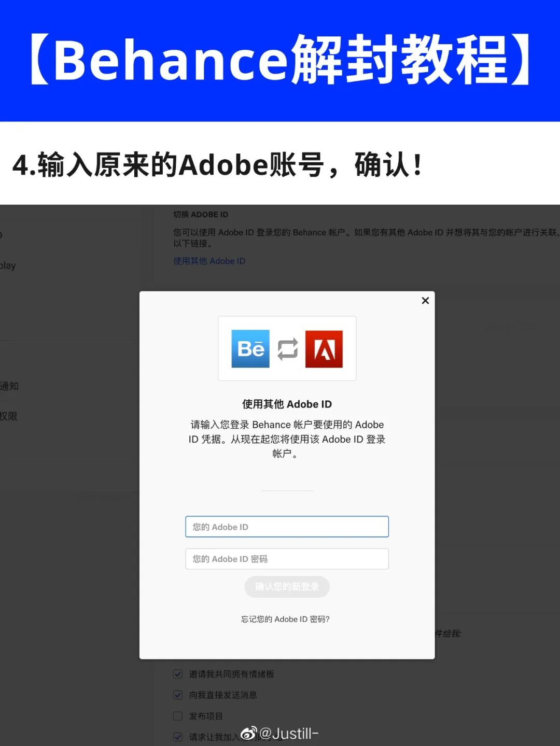Image resolution: width=560 pixels, height=746 pixels.
Task: Open the 忘记您的 Adobe ID 密码? link
Action: tap(285, 619)
